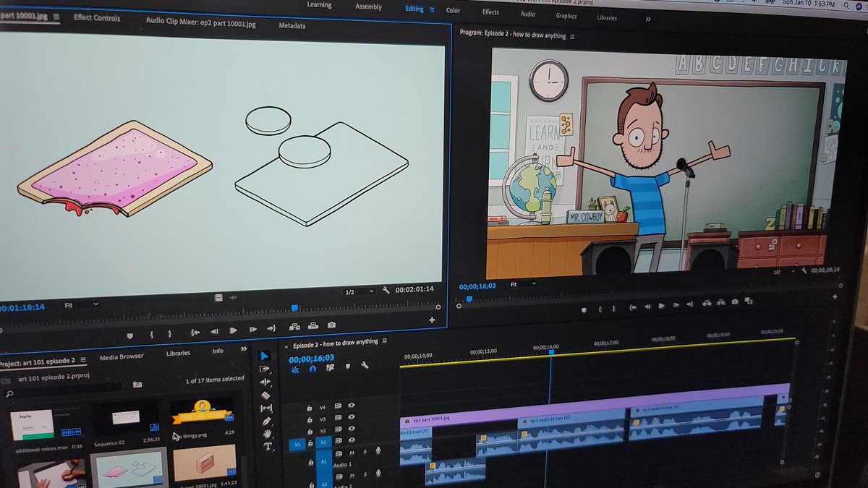
Task: Open timeline panel menu next to sequence name
Action: pyautogui.click(x=385, y=341)
